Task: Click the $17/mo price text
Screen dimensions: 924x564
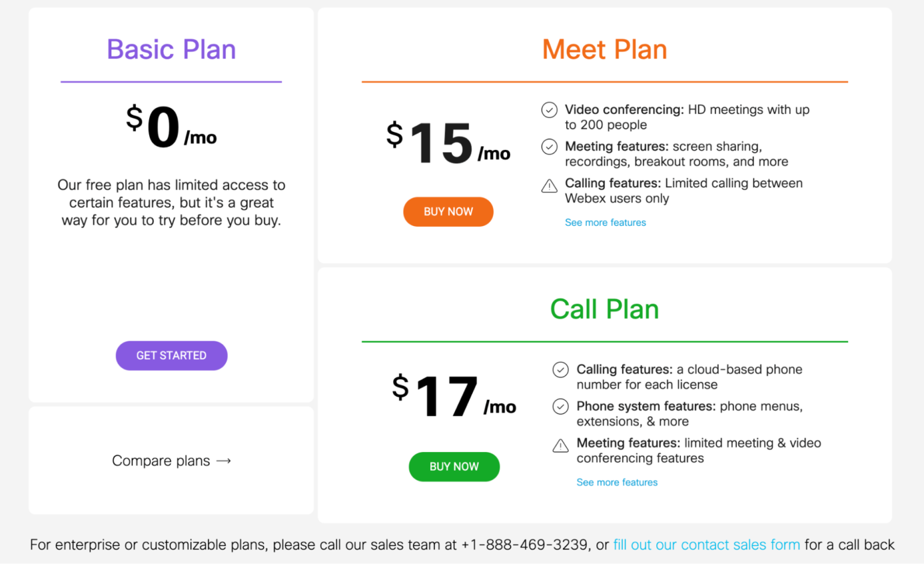Action: (x=454, y=396)
